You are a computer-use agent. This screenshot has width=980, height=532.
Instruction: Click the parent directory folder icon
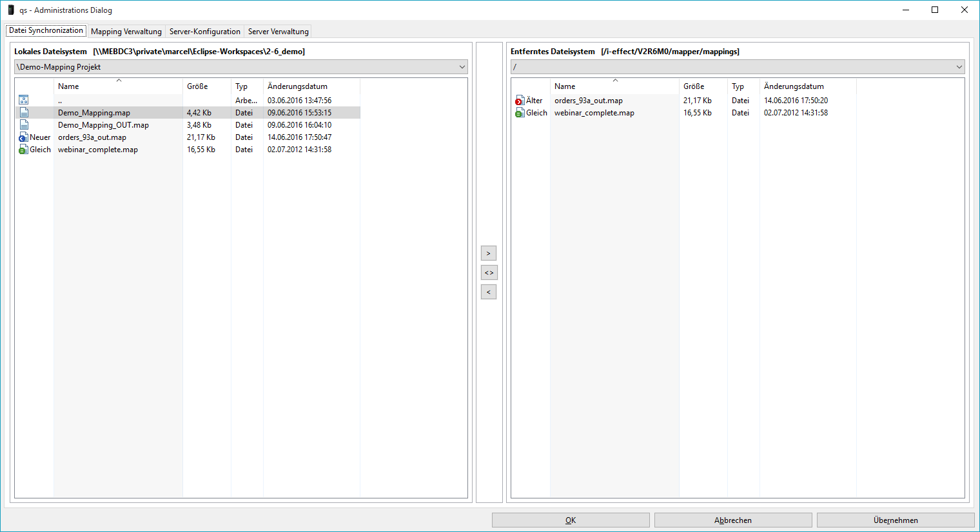coord(24,100)
